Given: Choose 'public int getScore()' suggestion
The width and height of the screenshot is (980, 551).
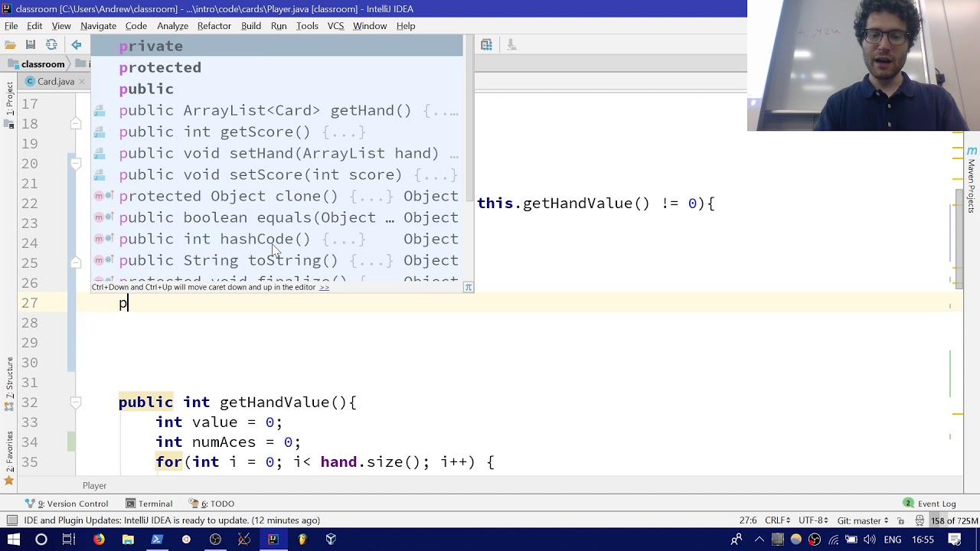Looking at the screenshot, I should [277, 132].
